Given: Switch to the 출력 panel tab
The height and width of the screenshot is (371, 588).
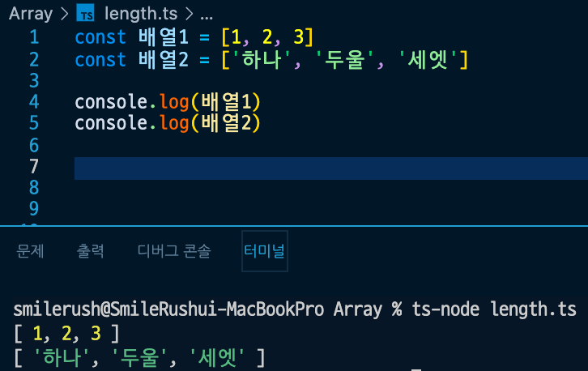Looking at the screenshot, I should (91, 251).
